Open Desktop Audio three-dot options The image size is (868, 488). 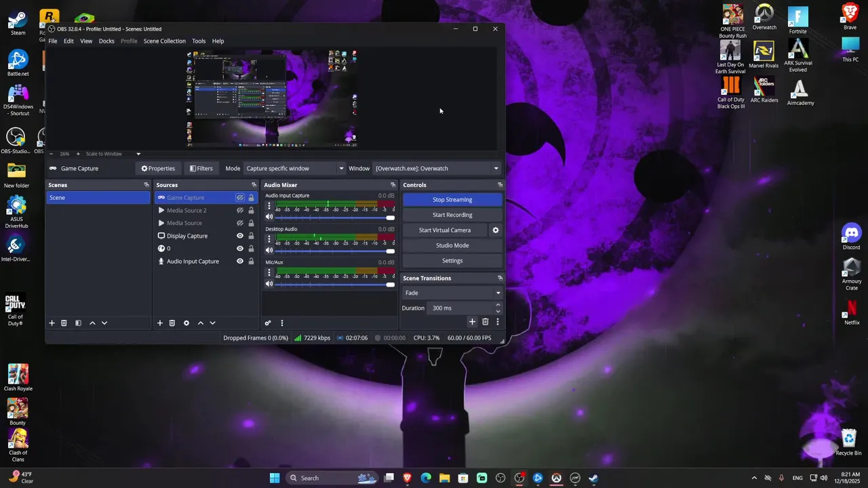[x=269, y=239]
